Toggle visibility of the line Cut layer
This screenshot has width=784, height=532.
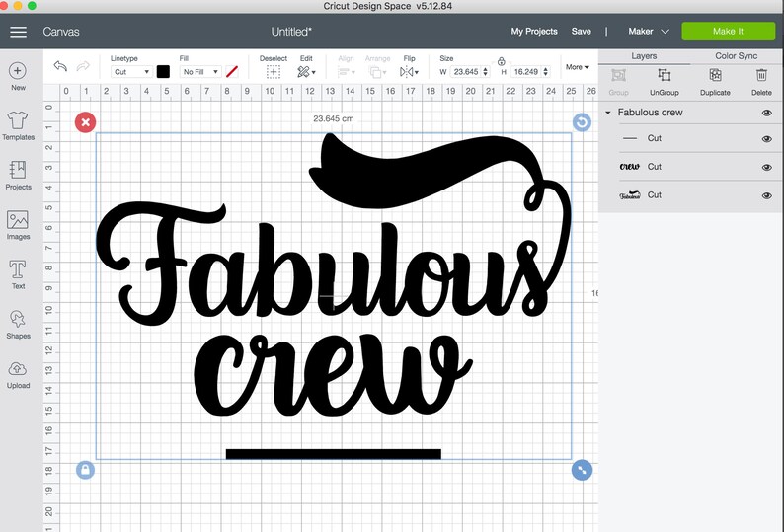tap(766, 139)
